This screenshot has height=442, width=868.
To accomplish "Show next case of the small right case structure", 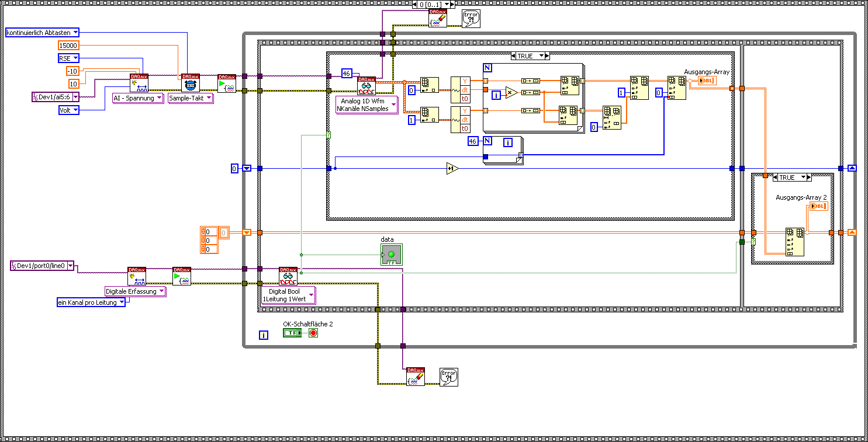I will (x=810, y=178).
